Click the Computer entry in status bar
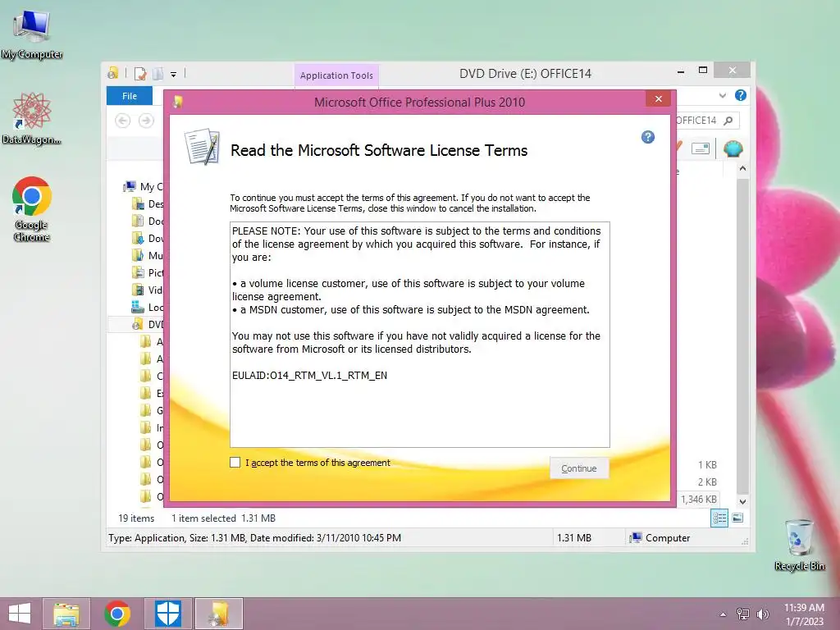The width and height of the screenshot is (840, 630). [660, 538]
